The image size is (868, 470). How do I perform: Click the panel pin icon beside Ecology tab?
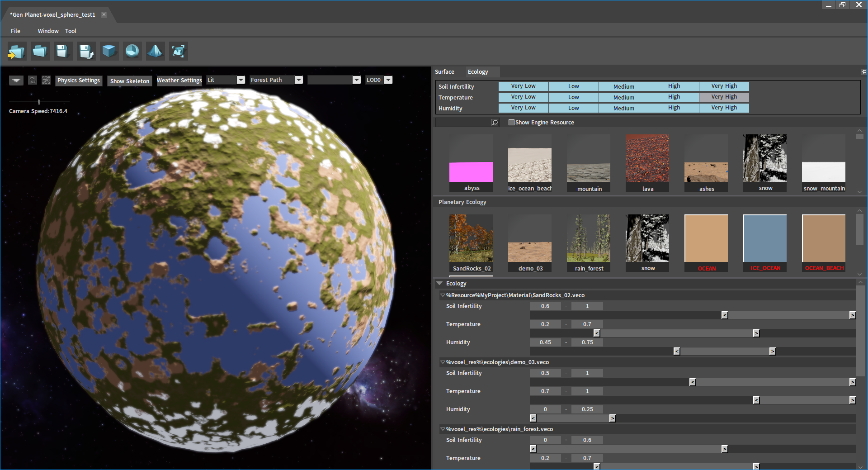(x=863, y=72)
